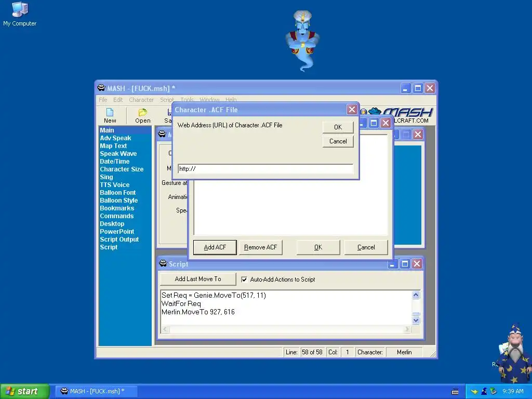This screenshot has height=399, width=532.
Task: Click the keyboard icon on the taskbar
Action: click(x=455, y=392)
